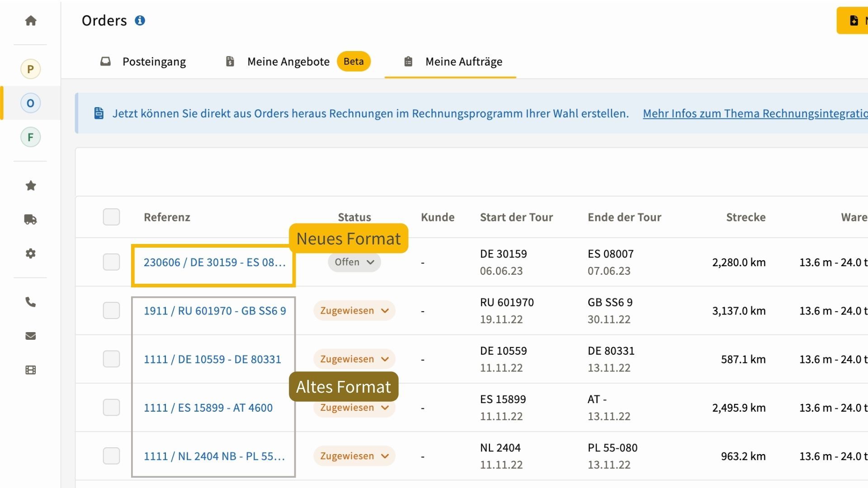Open the F module in sidebar

pyautogui.click(x=30, y=137)
